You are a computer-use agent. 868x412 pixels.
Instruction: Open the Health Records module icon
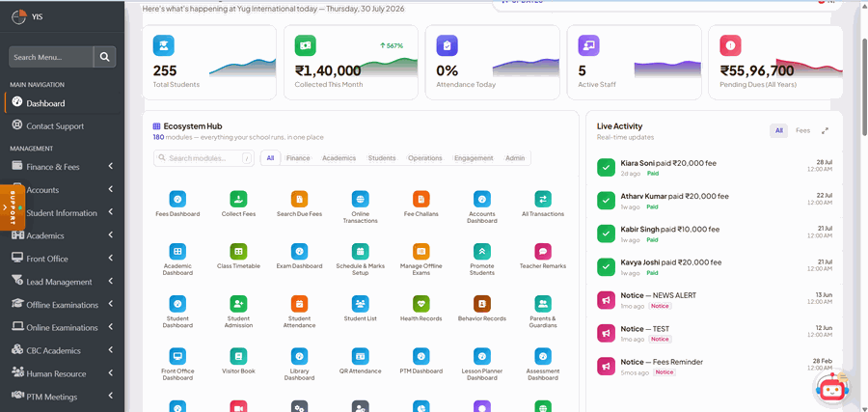click(x=421, y=304)
